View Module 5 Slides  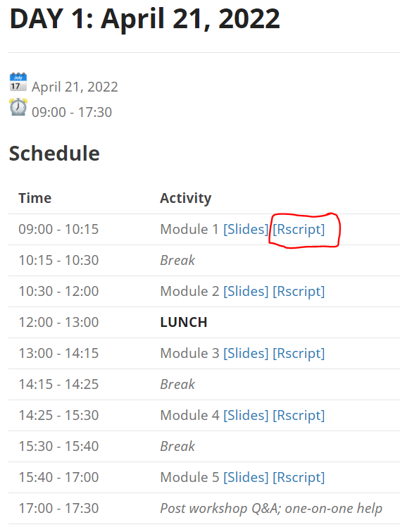pos(246,477)
